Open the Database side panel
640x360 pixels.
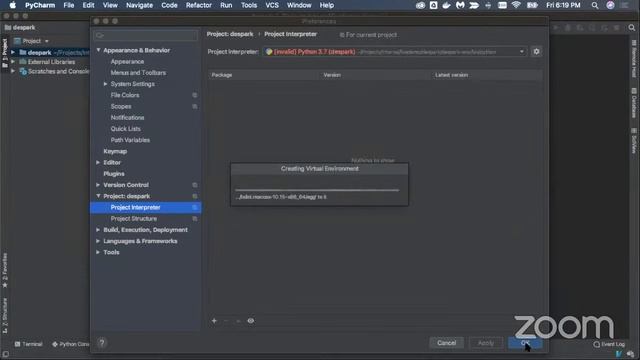click(x=634, y=103)
